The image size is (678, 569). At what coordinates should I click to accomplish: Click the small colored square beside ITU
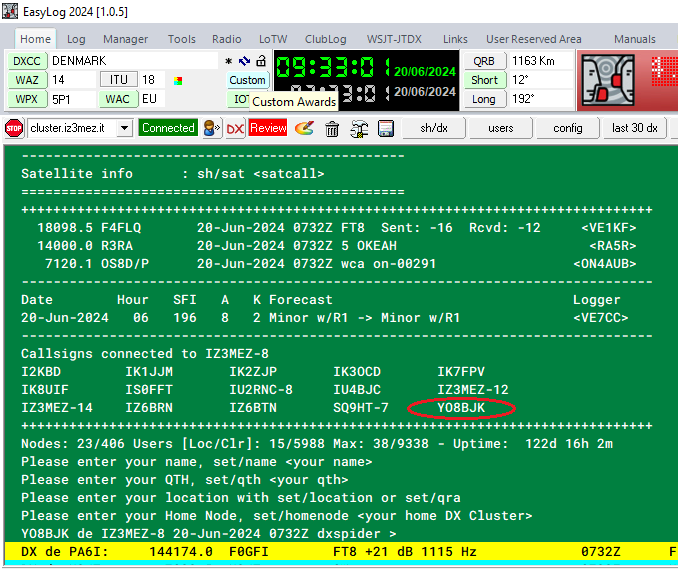[178, 80]
